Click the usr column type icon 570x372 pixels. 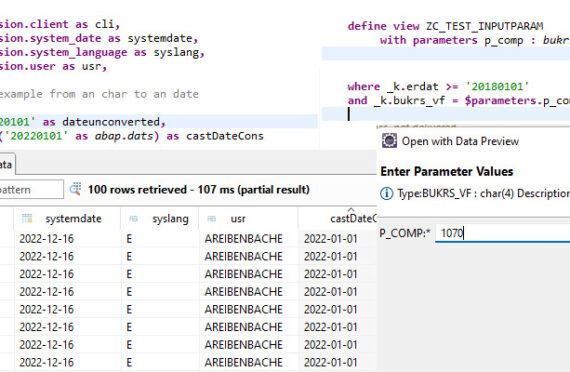pos(211,219)
